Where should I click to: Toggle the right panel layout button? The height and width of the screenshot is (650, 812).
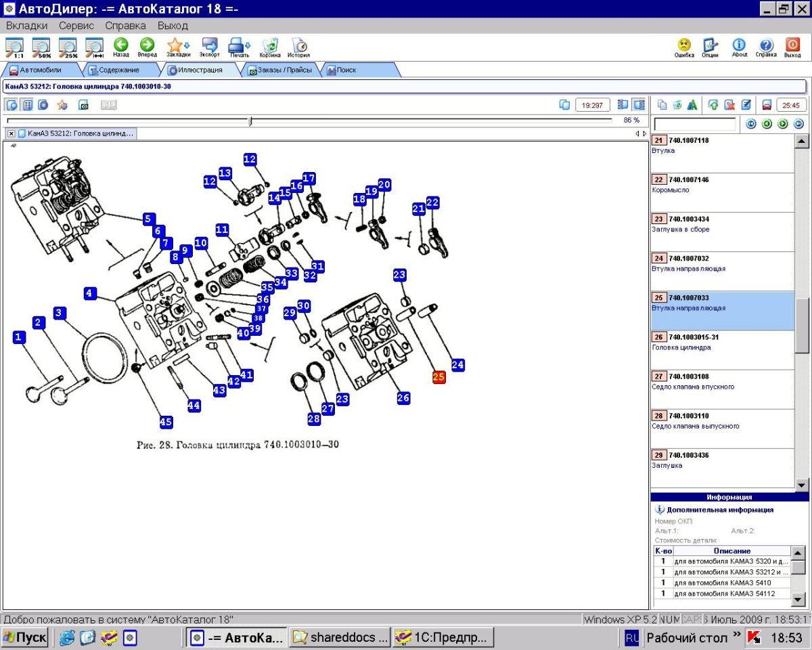pyautogui.click(x=638, y=105)
